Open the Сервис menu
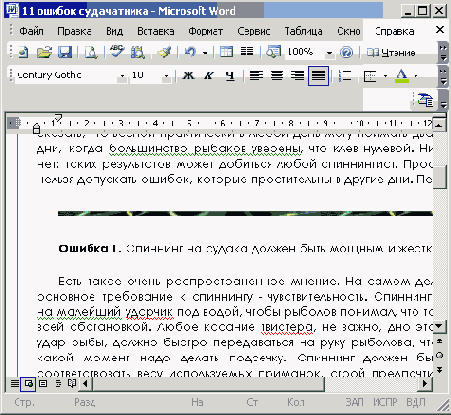The height and width of the screenshot is (415, 451). point(254,31)
